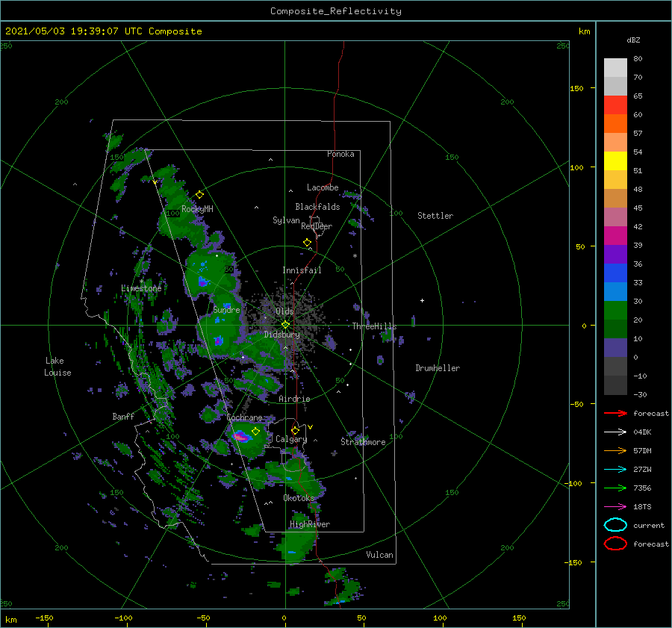Viewport: 672px width, 628px height.
Task: Click the Ponoka city label
Action: pyautogui.click(x=340, y=154)
